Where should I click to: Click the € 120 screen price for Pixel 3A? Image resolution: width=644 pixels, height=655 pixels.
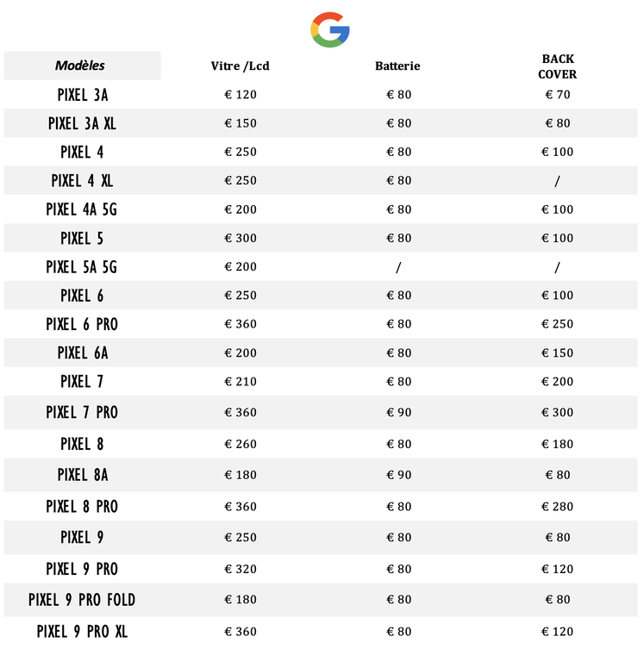pos(241,95)
